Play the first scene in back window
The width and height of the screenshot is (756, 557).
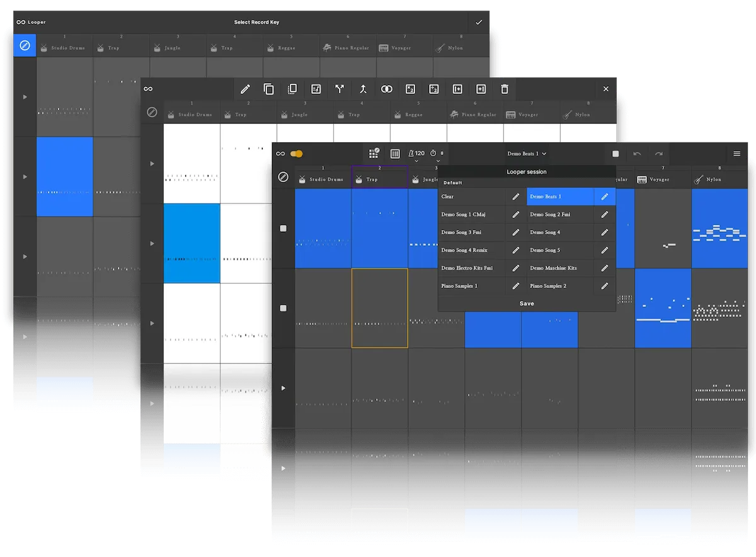25,97
